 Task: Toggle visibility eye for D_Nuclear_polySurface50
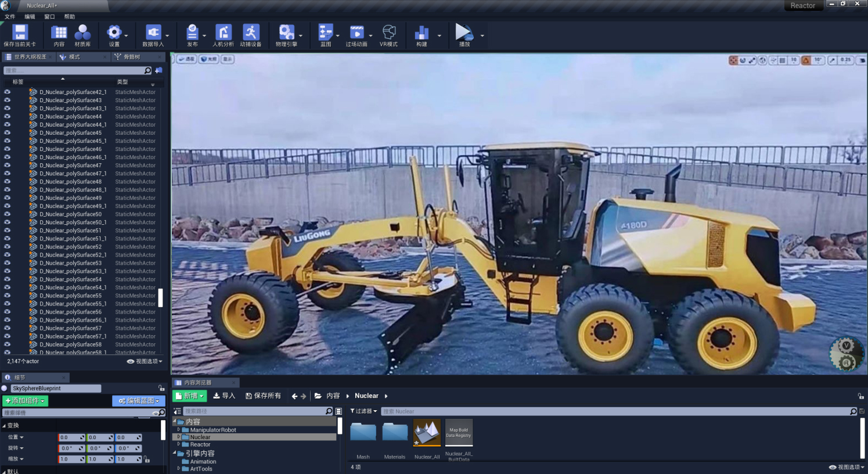coord(7,214)
